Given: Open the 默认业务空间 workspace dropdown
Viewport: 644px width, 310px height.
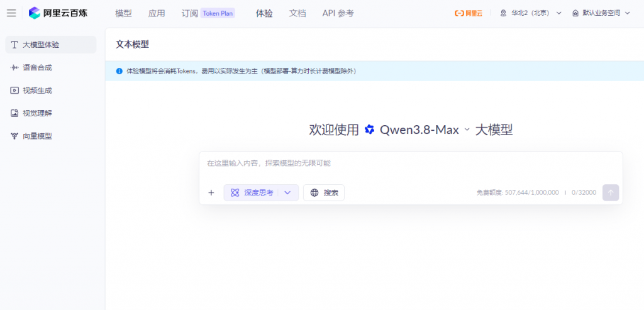Looking at the screenshot, I should 601,13.
